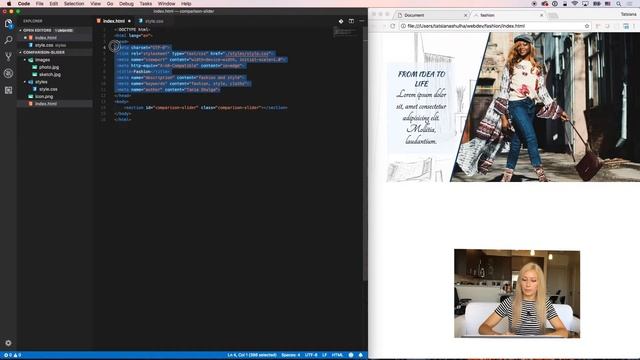Change the LF line ending in the status bar
This screenshot has height=360, width=640.
coord(324,355)
